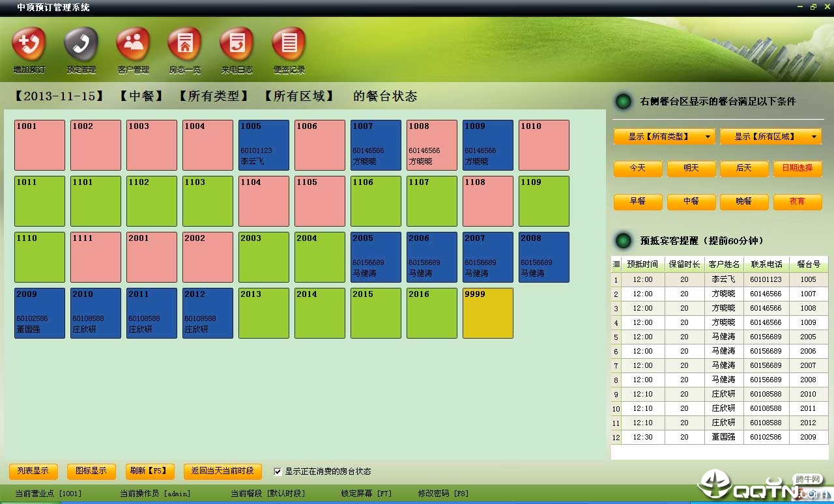The image size is (834, 504).
Task: Select reserved blue table 1005
Action: point(263,145)
